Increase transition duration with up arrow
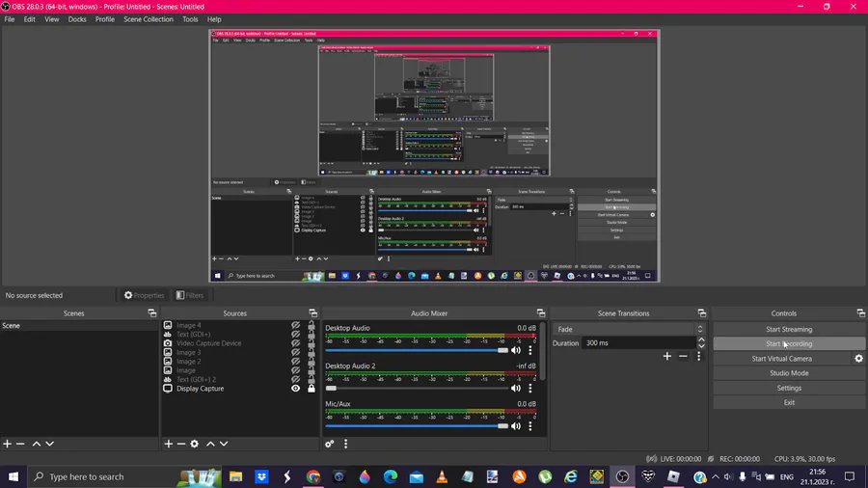The width and height of the screenshot is (868, 488). click(701, 339)
